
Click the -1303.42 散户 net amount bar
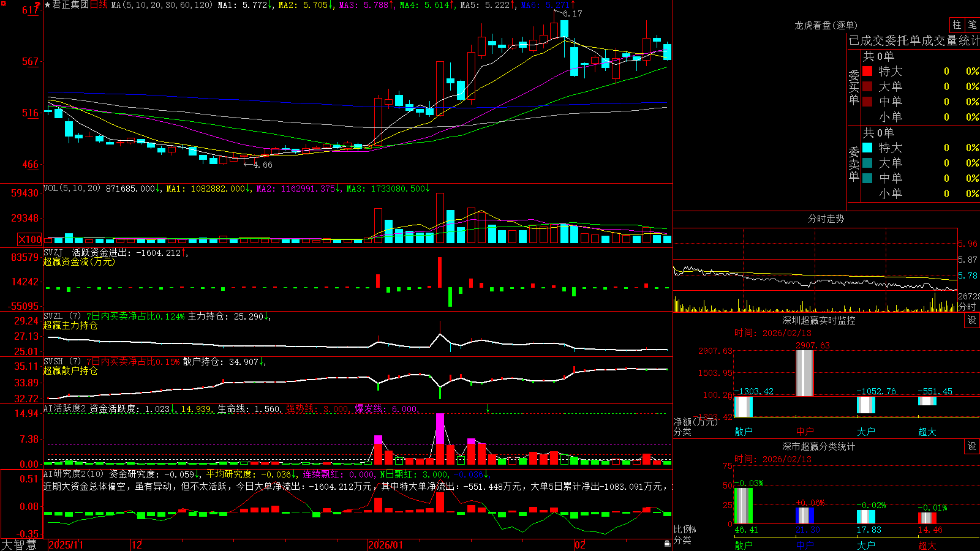(744, 407)
